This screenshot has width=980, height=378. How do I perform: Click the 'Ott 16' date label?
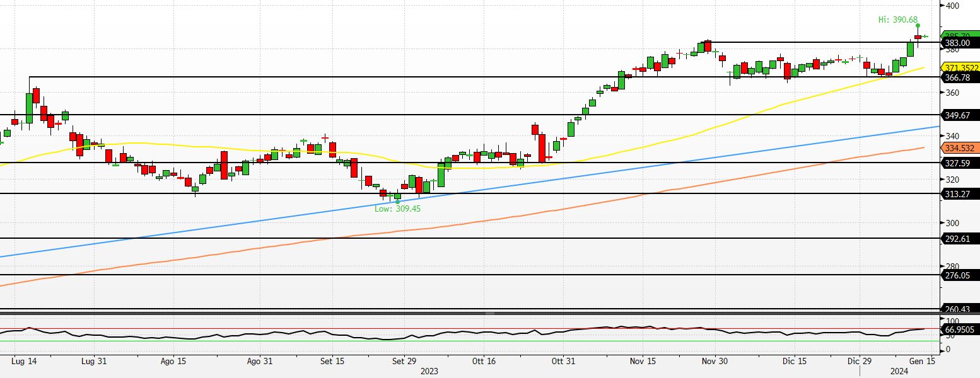coord(484,362)
